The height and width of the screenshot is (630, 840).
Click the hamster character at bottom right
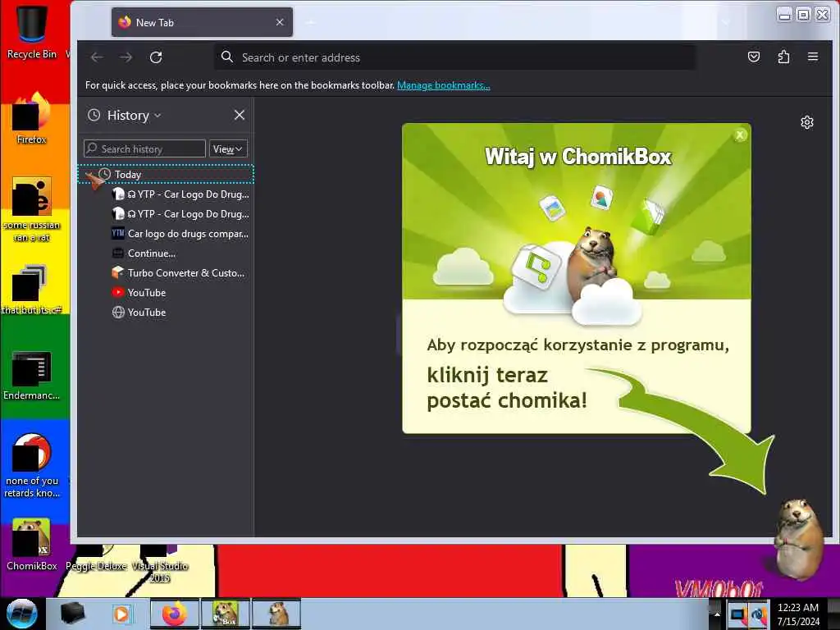click(x=798, y=538)
